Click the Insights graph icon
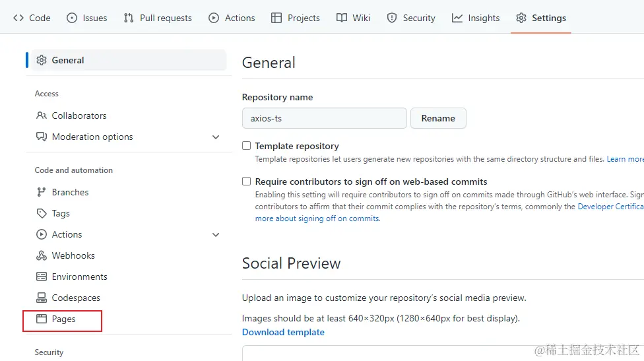 [457, 18]
